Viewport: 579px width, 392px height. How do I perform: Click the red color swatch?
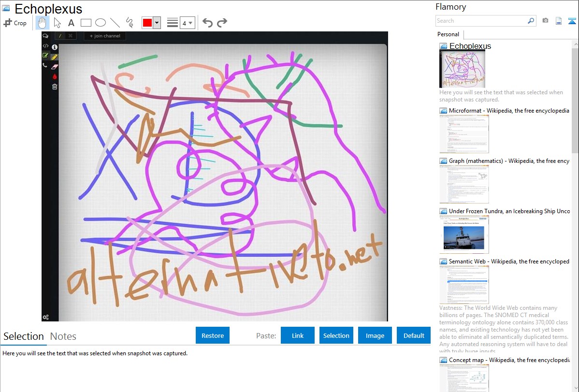[147, 23]
